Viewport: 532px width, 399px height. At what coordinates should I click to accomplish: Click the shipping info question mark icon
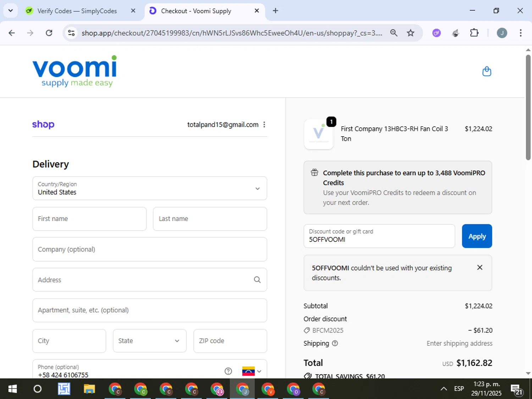tap(335, 343)
